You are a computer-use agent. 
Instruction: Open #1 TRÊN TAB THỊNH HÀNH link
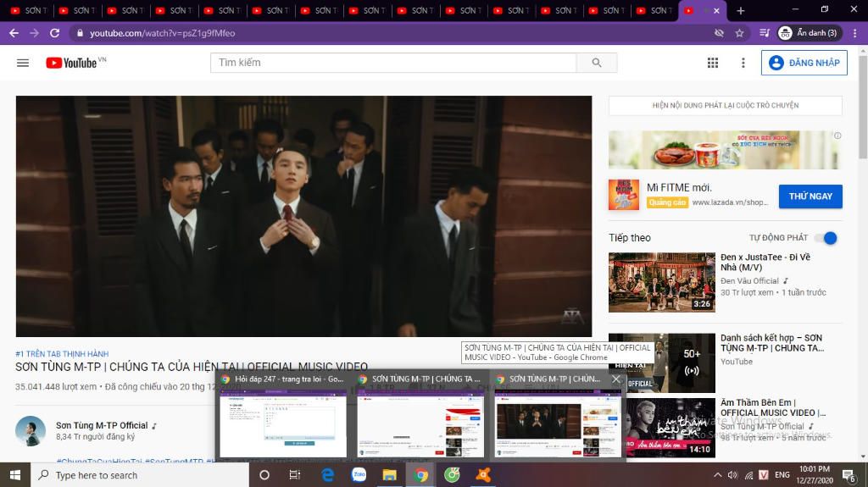[x=62, y=354]
